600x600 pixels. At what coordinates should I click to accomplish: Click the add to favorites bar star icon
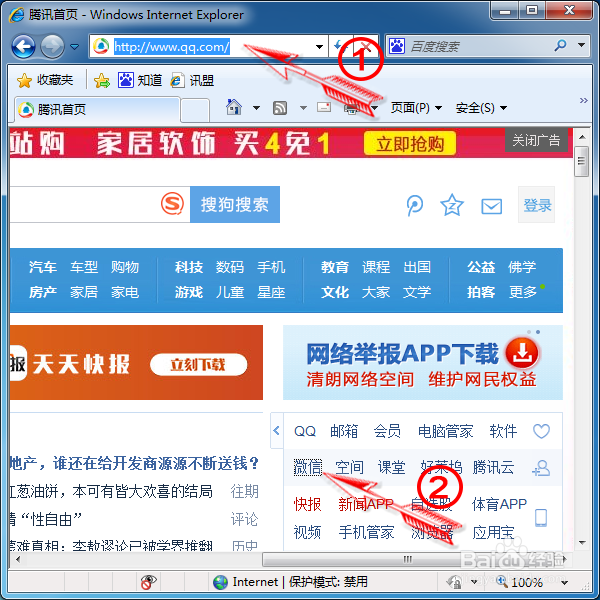click(102, 81)
